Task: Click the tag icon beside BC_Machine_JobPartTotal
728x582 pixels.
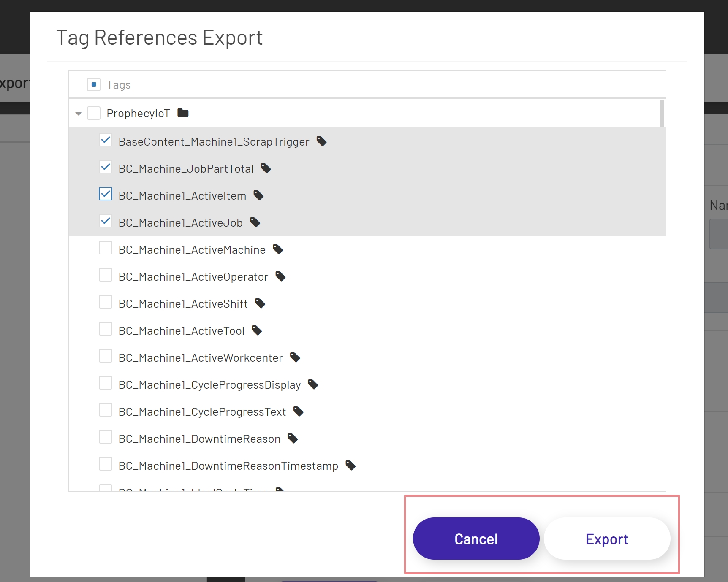Action: pyautogui.click(x=266, y=168)
